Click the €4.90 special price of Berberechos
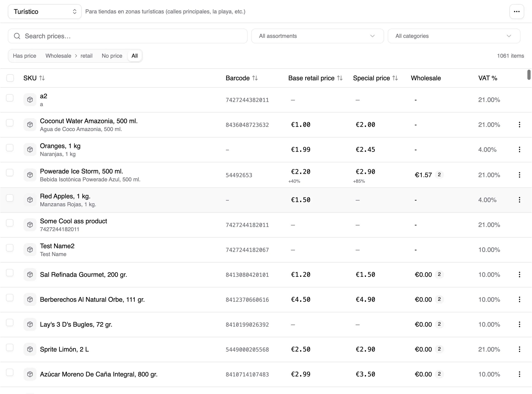Viewport: 532px width, 394px height. pos(366,299)
